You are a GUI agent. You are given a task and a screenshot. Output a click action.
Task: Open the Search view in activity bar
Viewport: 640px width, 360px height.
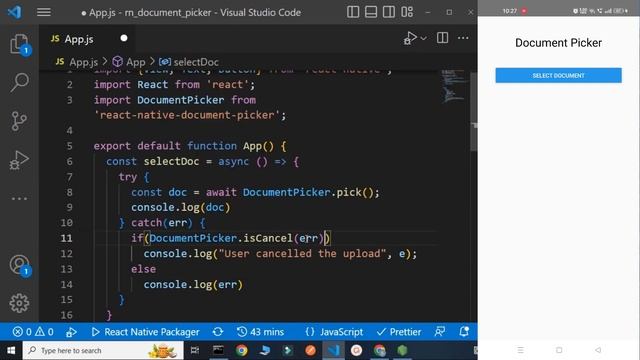(19, 82)
